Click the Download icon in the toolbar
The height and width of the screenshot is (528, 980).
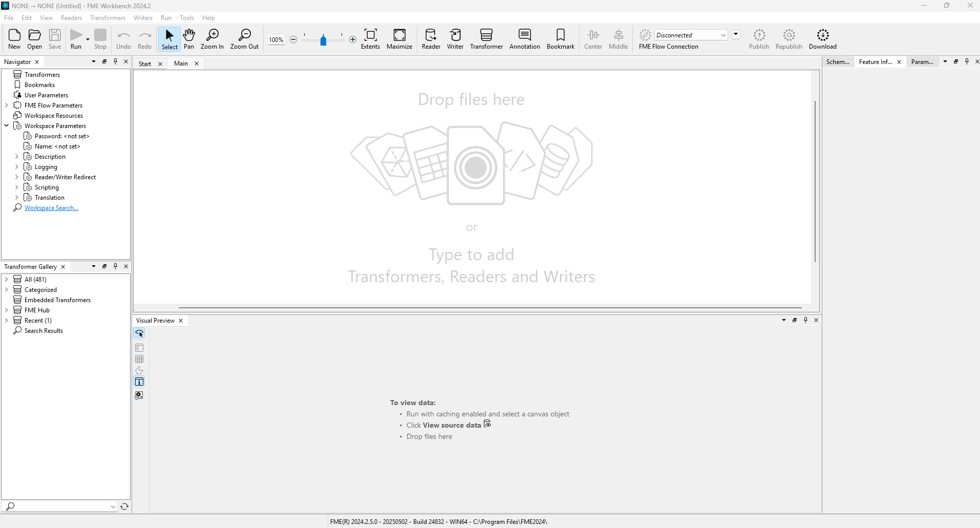(822, 39)
